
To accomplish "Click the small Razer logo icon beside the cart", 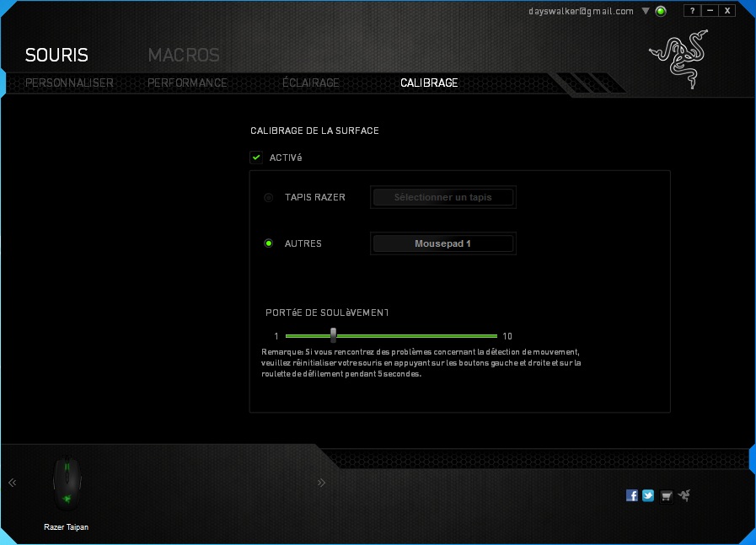I will coord(684,495).
